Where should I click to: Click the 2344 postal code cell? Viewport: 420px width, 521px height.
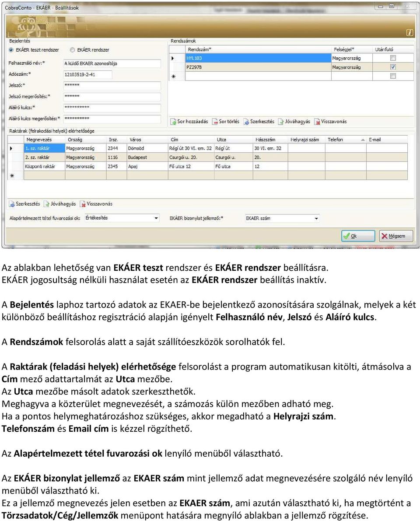(116, 149)
